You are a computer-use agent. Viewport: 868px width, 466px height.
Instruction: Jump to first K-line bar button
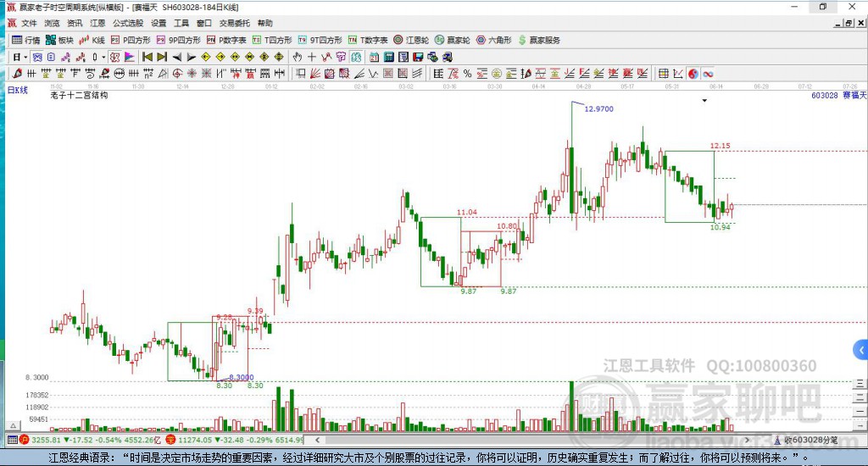point(147,57)
